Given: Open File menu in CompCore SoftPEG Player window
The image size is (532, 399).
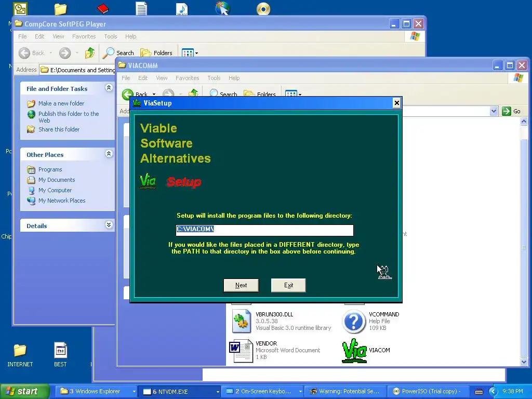Looking at the screenshot, I should coord(22,36).
